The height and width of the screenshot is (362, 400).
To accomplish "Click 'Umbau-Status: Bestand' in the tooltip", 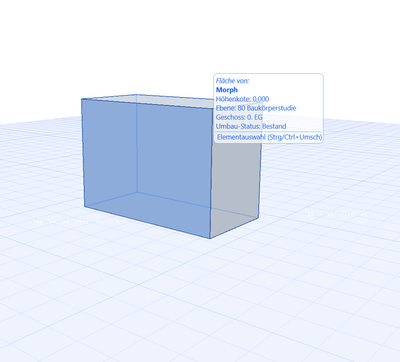I will click(x=251, y=126).
